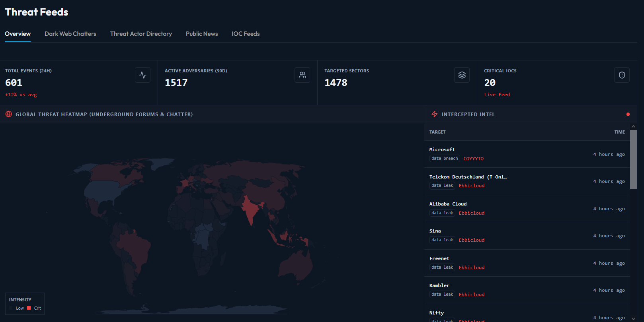Click data leak tag under Alibaba Cloud
The width and height of the screenshot is (644, 322).
coord(442,213)
